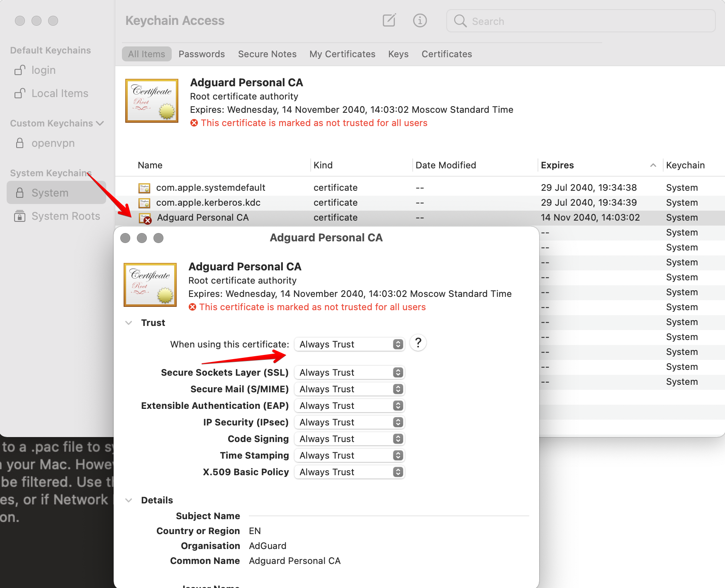
Task: Select Adguard Personal CA certificate row
Action: [420, 217]
